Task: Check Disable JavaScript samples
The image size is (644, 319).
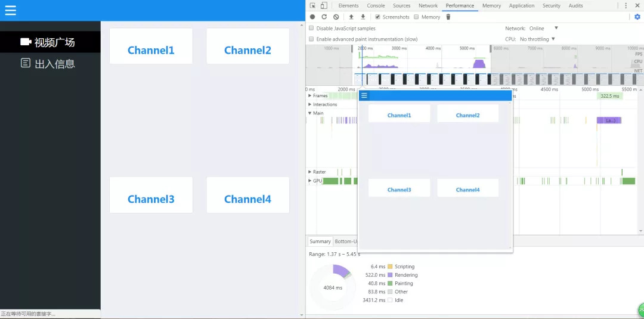Action: click(x=311, y=29)
